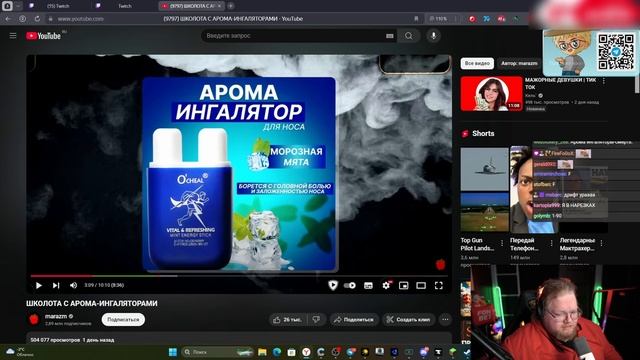Bookmark the page using the bookmark icon
640x360 pixels.
[x=416, y=19]
